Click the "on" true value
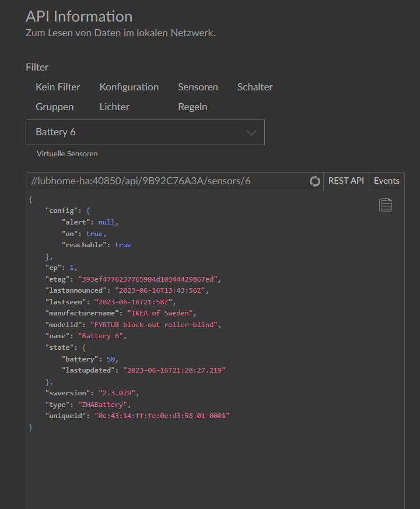Screen dimensions: 420x509 (94, 234)
